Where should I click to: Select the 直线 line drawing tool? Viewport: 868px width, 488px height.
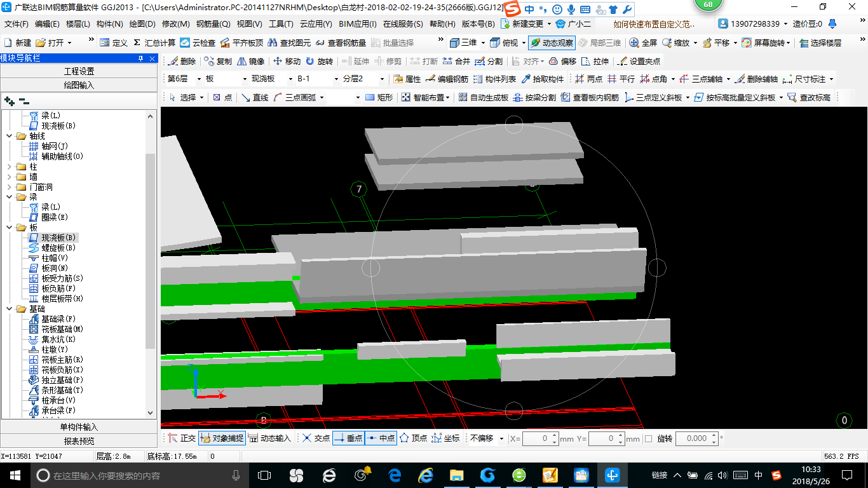[x=255, y=97]
